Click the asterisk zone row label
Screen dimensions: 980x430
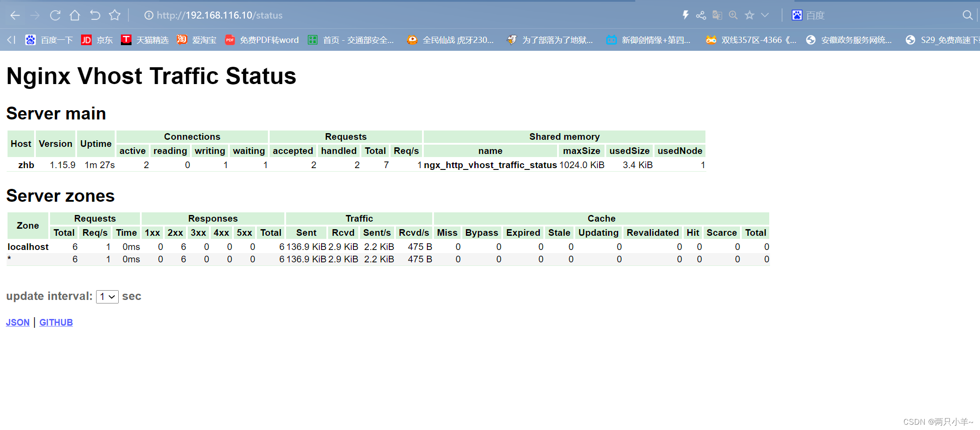point(9,259)
